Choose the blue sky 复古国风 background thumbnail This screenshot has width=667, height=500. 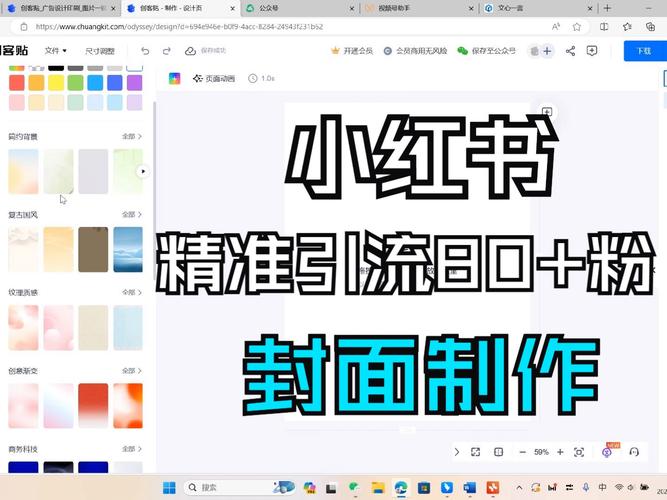(x=128, y=249)
